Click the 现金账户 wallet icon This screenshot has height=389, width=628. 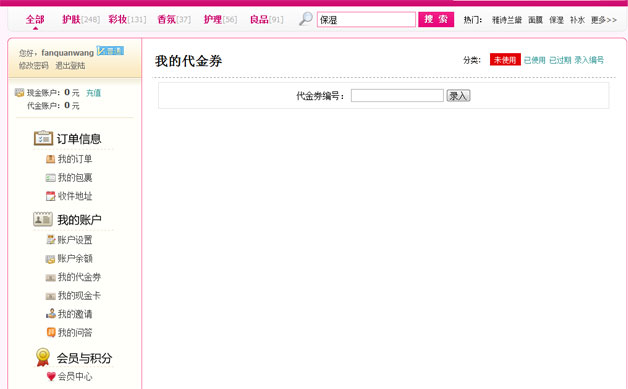coord(19,93)
